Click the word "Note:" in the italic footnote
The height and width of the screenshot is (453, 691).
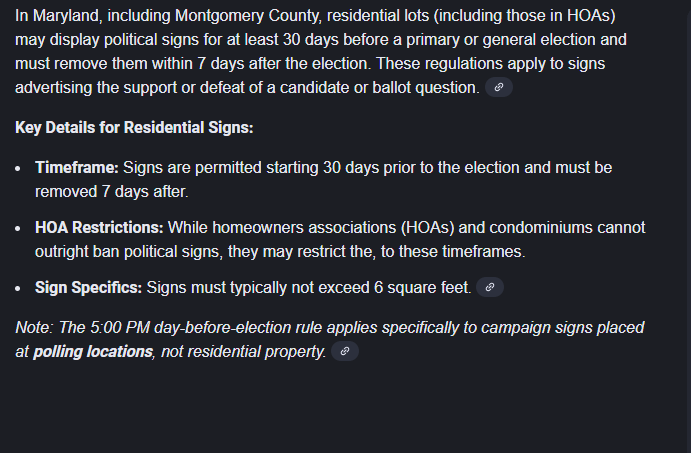click(x=35, y=327)
